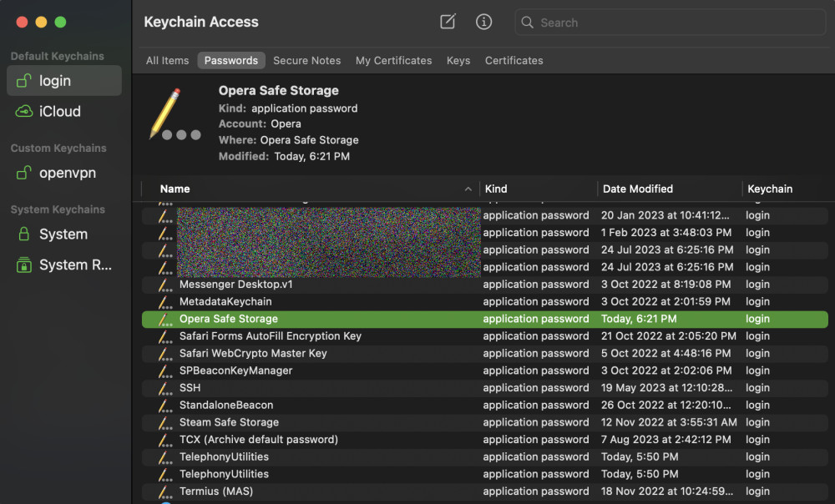Click pencil icon of SSH row
Image resolution: width=835 pixels, height=504 pixels.
(x=165, y=388)
